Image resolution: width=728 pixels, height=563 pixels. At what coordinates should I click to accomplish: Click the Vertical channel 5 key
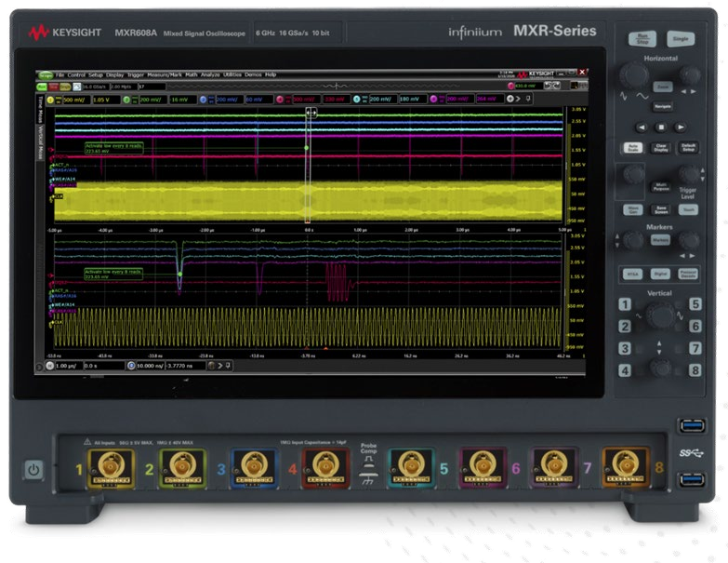coord(695,303)
